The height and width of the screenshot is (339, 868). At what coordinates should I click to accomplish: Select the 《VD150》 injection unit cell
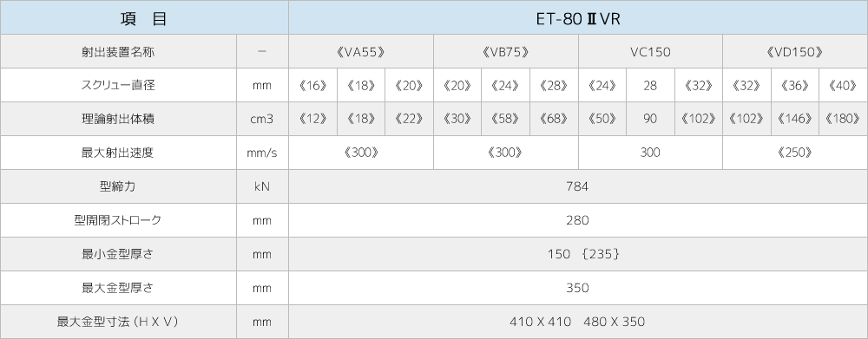tap(795, 51)
